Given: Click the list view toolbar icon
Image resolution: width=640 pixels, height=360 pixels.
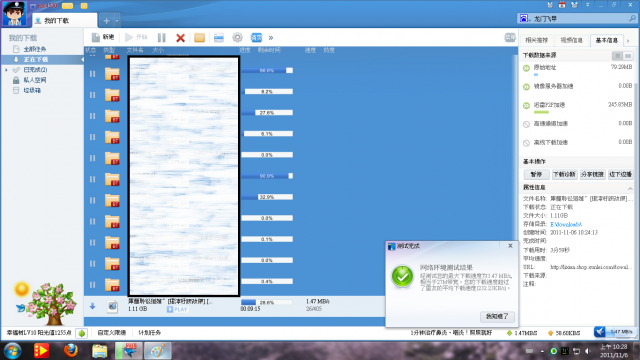Looking at the screenshot, I should tap(219, 38).
